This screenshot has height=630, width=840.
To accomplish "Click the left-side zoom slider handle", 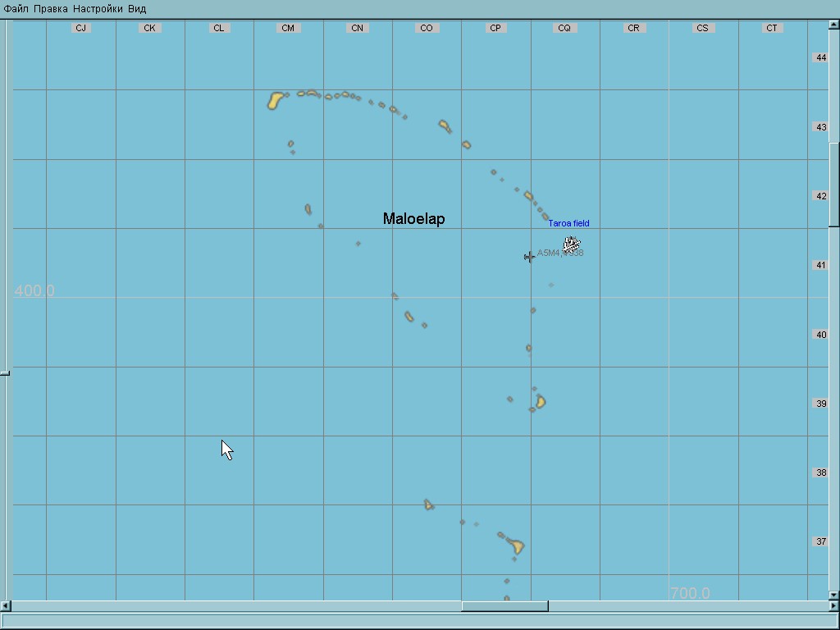I will click(4, 373).
